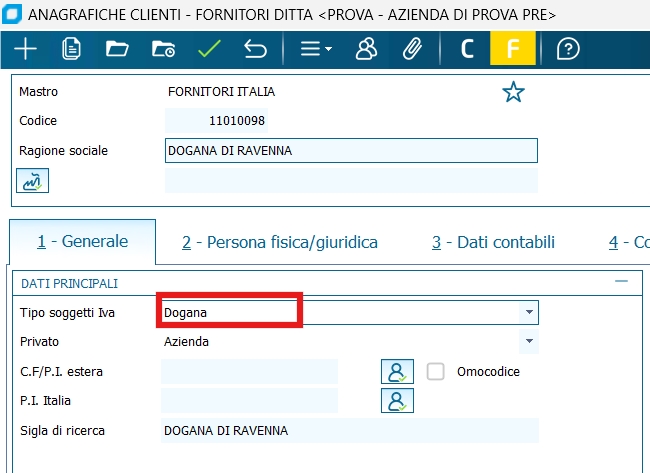Viewport: 650px width, 473px height.
Task: Toggle the C clienti button
Action: 466,49
